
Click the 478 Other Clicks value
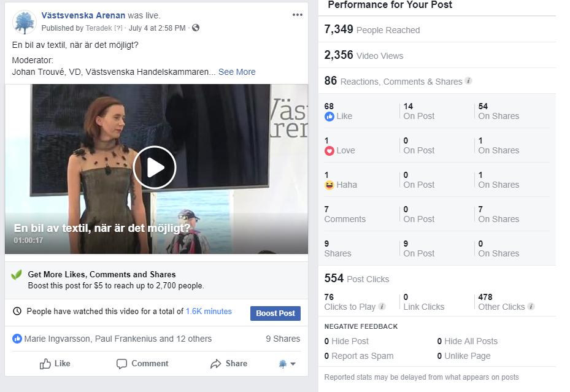485,297
